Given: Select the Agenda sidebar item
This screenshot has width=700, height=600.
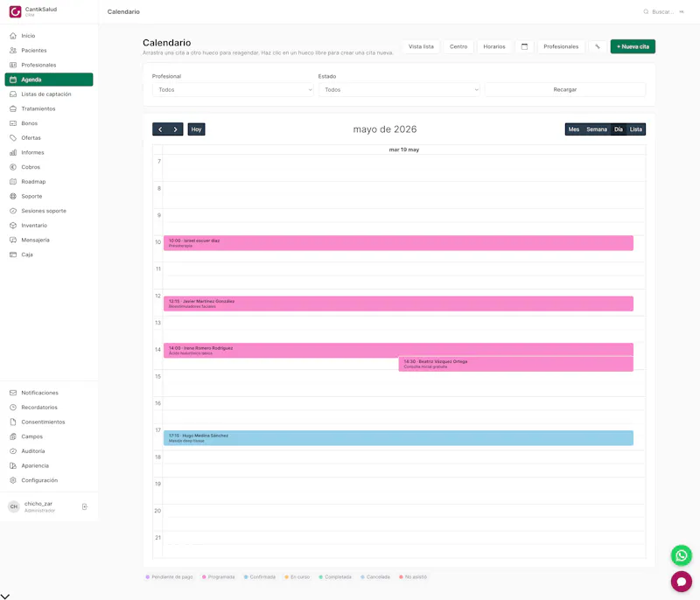Looking at the screenshot, I should (x=49, y=80).
